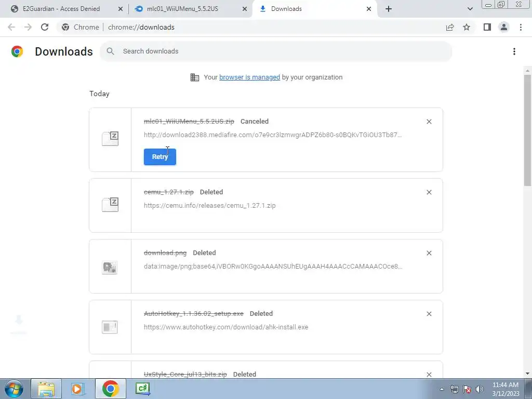The height and width of the screenshot is (399, 532).
Task: Click the zip file icon for cemu_1.27.1
Action: [x=110, y=205]
